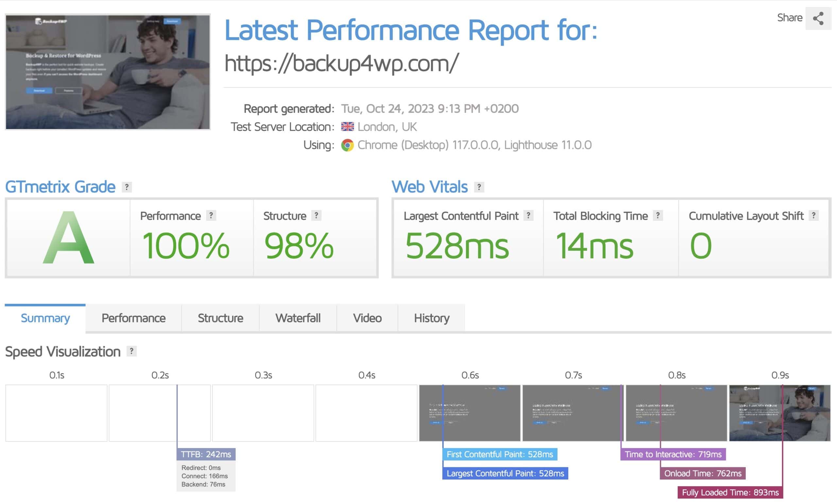Image resolution: width=837 pixels, height=504 pixels.
Task: Select the 0.9s filmstrip frame
Action: pyautogui.click(x=780, y=413)
